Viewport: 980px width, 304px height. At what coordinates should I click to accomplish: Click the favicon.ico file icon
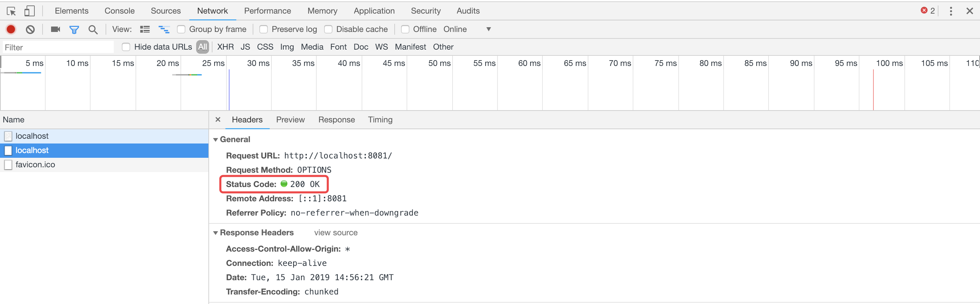click(x=8, y=165)
